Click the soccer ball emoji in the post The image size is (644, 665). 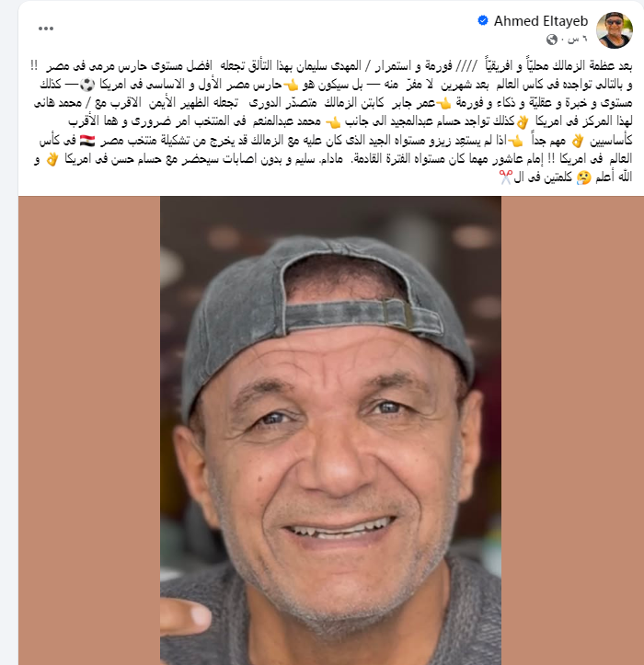(x=87, y=85)
